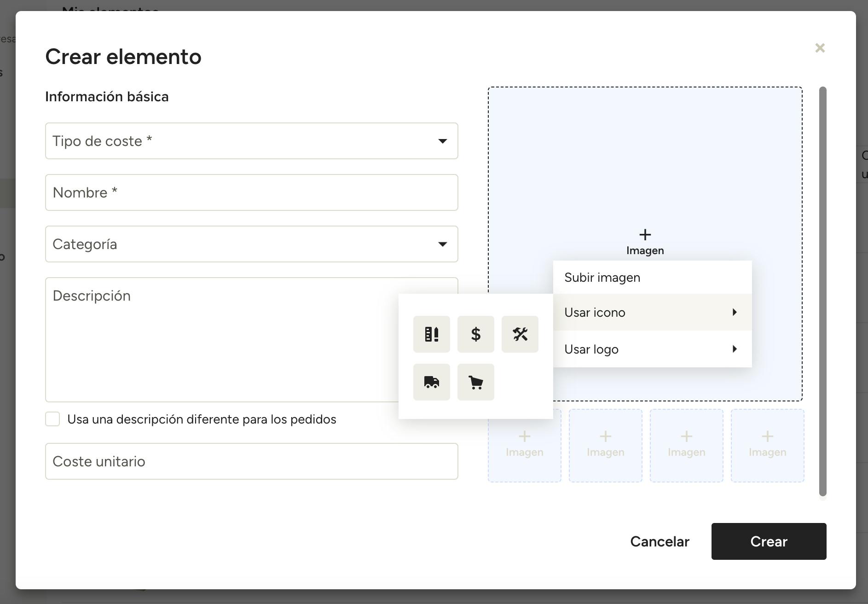This screenshot has width=868, height=604.
Task: Click the plus icon in main Imagen area
Action: click(645, 235)
